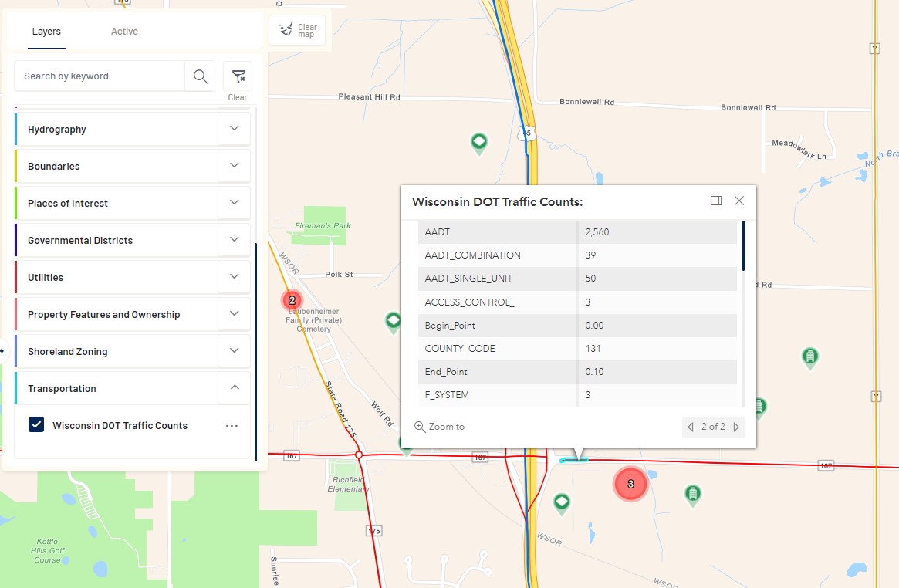Click the green marker near Pleasant Hill Rd
899x588 pixels.
click(478, 143)
